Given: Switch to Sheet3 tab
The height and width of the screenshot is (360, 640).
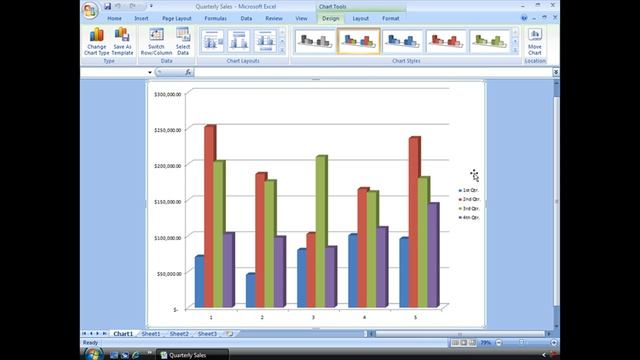Looking at the screenshot, I should [x=207, y=334].
